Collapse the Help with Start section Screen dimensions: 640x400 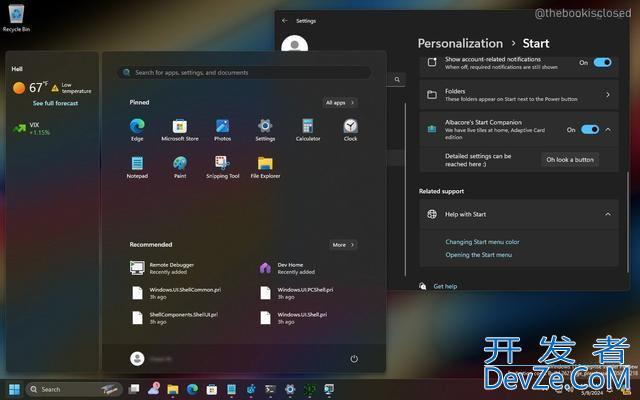point(608,214)
